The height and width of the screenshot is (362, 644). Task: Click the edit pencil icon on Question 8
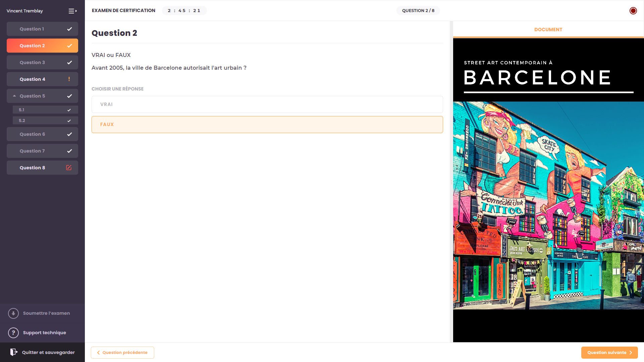point(69,168)
